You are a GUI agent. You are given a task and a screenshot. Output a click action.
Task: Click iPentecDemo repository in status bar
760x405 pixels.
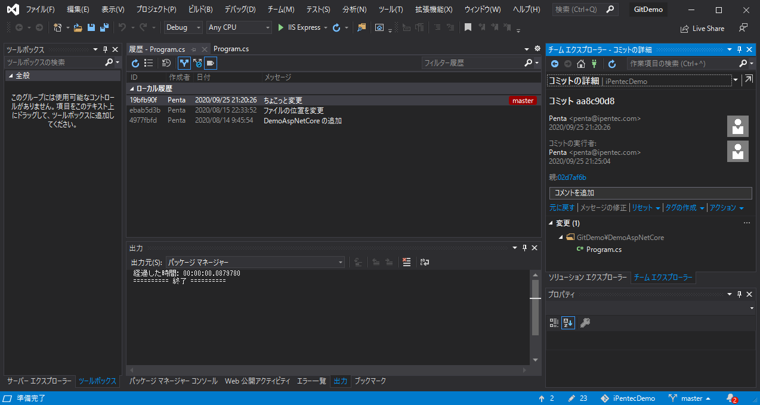pyautogui.click(x=628, y=398)
